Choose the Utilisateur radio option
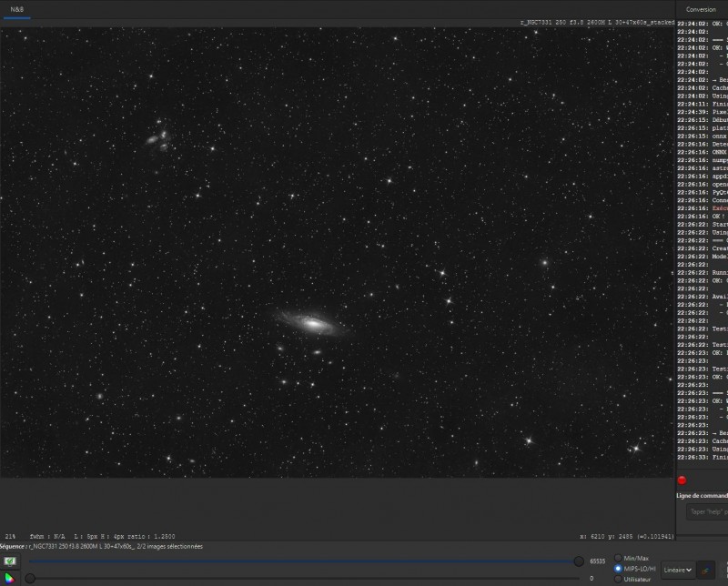 [618, 580]
